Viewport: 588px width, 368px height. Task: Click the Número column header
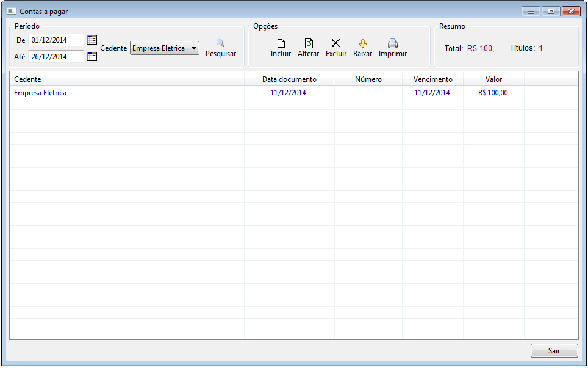point(368,79)
